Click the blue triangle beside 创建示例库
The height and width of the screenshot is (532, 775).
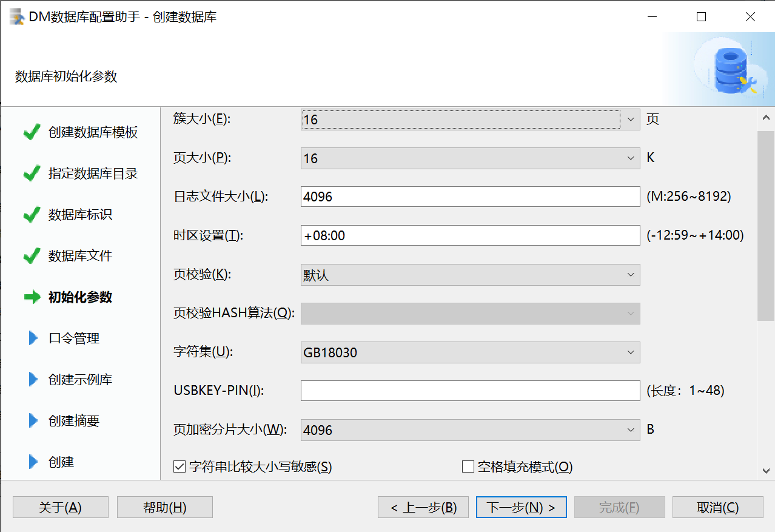coord(33,380)
